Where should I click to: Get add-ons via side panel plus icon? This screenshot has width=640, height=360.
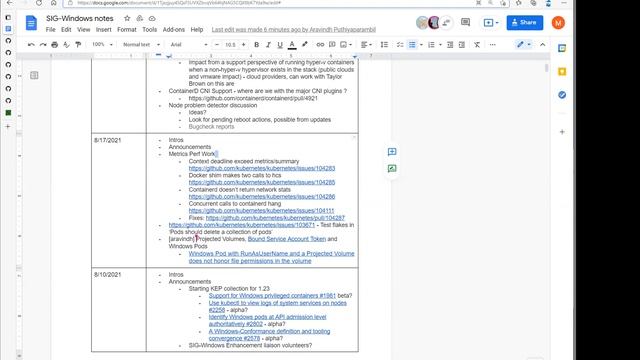pyautogui.click(x=562, y=132)
